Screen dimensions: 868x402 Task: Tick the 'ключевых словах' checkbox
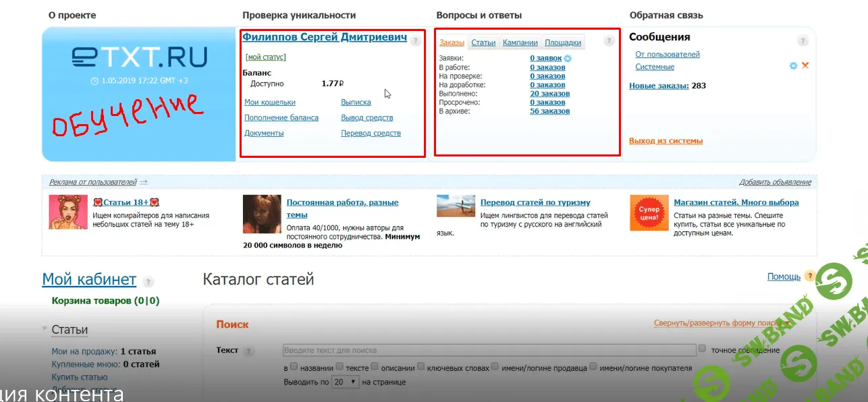point(421,368)
